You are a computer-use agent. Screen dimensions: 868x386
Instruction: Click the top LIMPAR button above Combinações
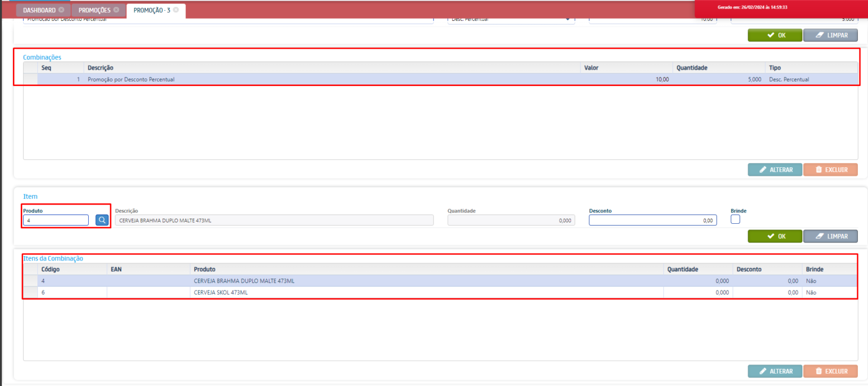(x=830, y=35)
